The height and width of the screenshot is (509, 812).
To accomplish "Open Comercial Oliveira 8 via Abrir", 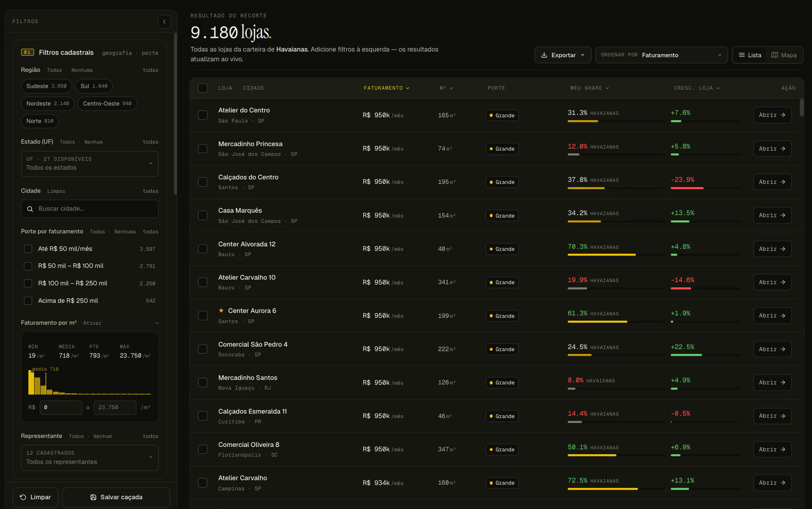I will [772, 449].
